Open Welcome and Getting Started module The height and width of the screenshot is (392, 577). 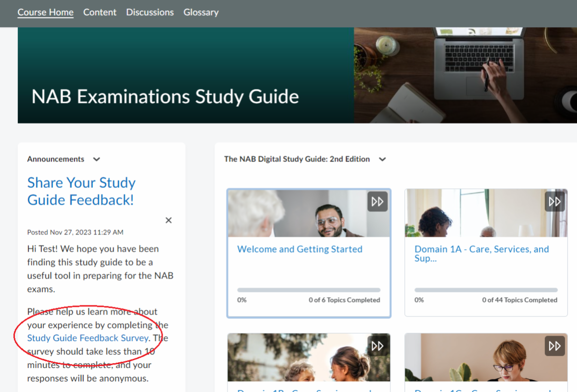(300, 249)
